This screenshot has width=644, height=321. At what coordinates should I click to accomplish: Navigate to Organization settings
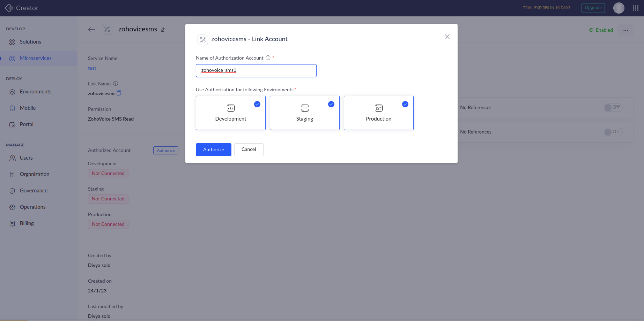click(35, 174)
